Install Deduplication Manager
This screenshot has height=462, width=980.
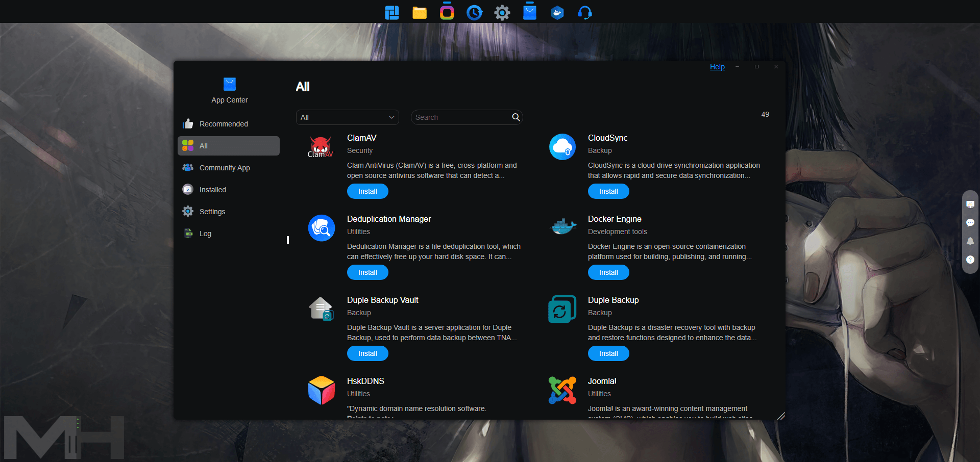(367, 272)
